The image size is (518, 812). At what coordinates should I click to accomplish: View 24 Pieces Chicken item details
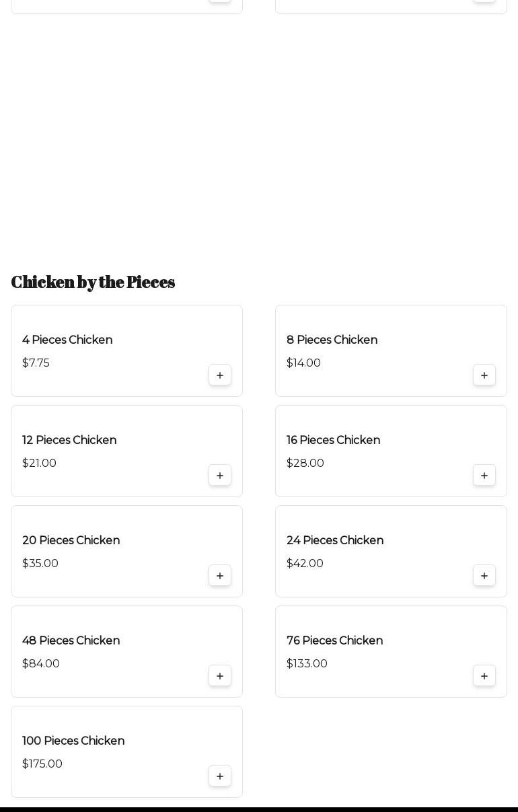(x=335, y=540)
